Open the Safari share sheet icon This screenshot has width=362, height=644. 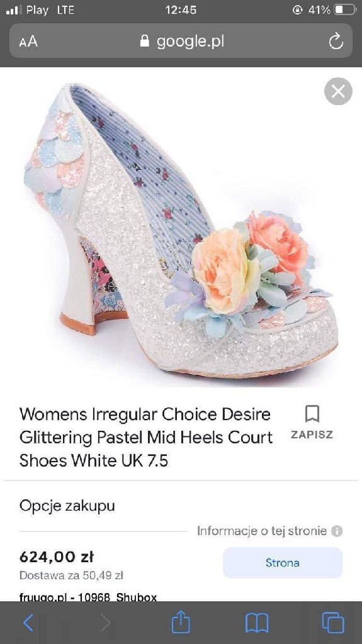(181, 622)
